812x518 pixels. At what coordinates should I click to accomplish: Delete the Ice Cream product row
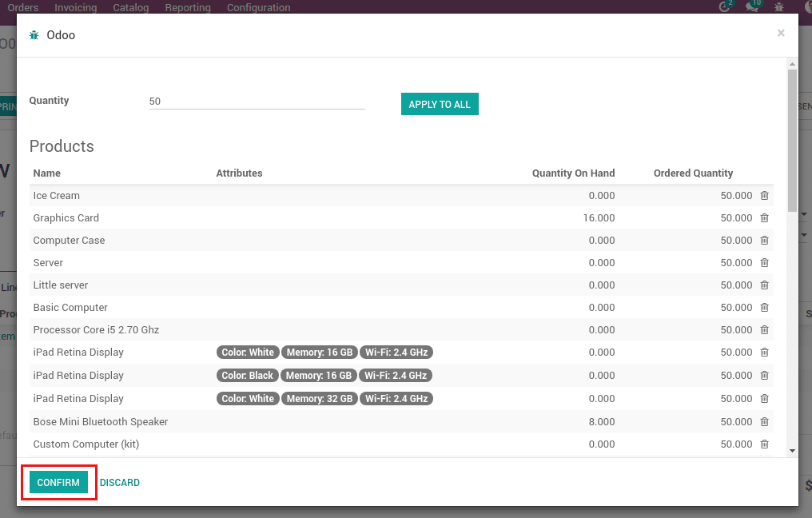pos(764,196)
